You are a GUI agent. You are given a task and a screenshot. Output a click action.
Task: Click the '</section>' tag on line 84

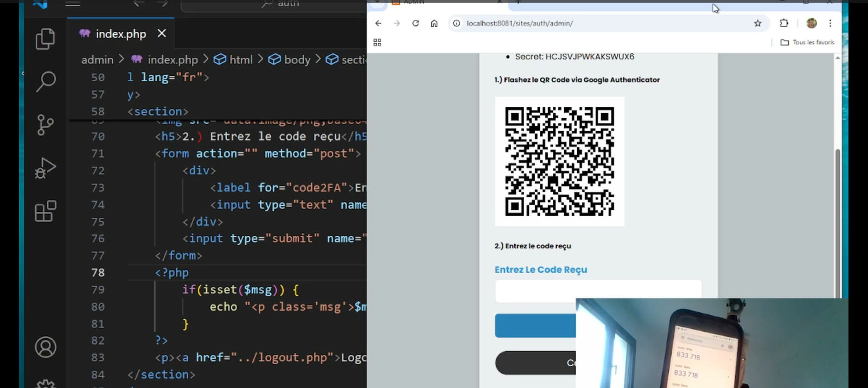tap(161, 374)
